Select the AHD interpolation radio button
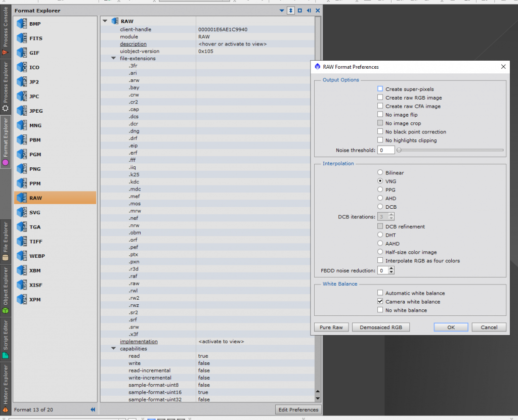518x420 pixels. 380,198
